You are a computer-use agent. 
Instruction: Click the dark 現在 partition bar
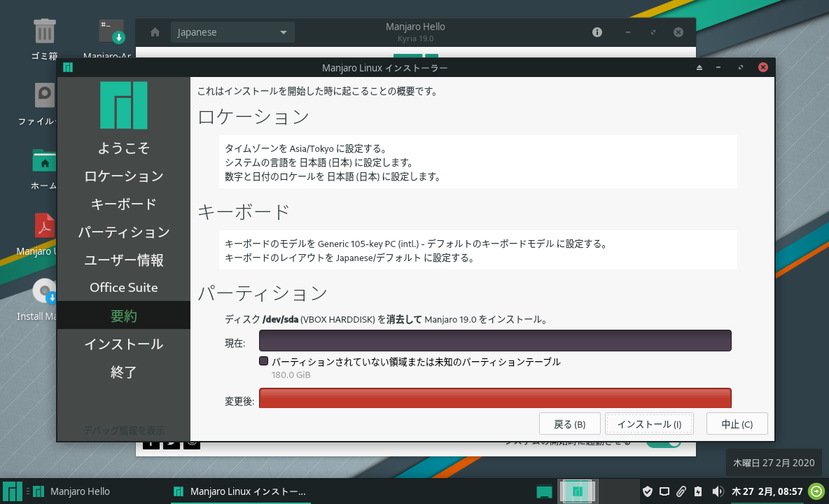click(x=495, y=341)
